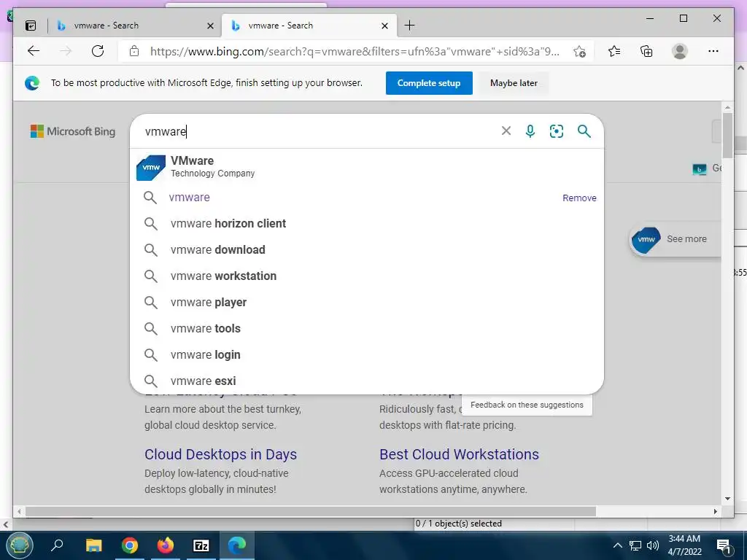Open new tab with plus button
The image size is (747, 560).
coord(409,26)
